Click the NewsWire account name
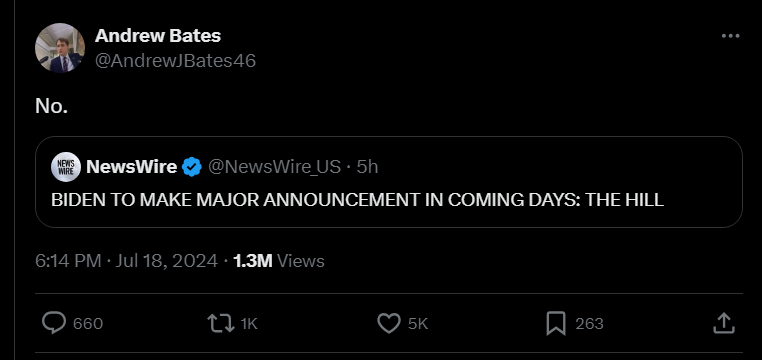This screenshot has width=762, height=360. (x=131, y=167)
